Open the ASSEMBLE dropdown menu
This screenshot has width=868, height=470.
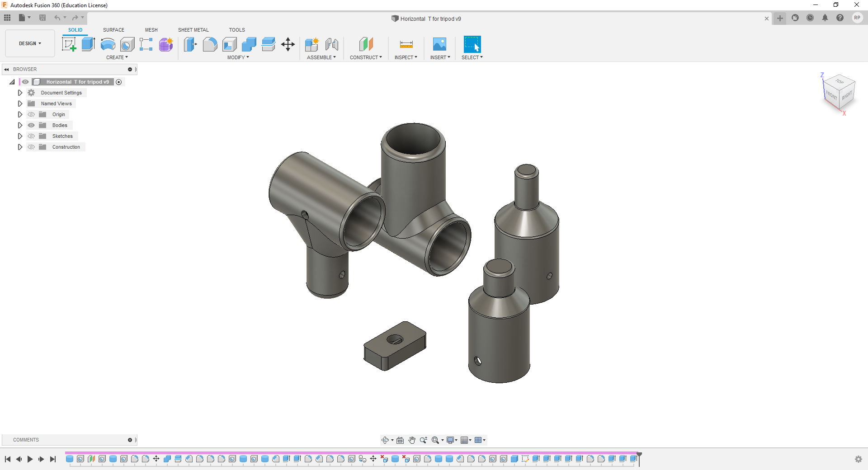click(321, 57)
